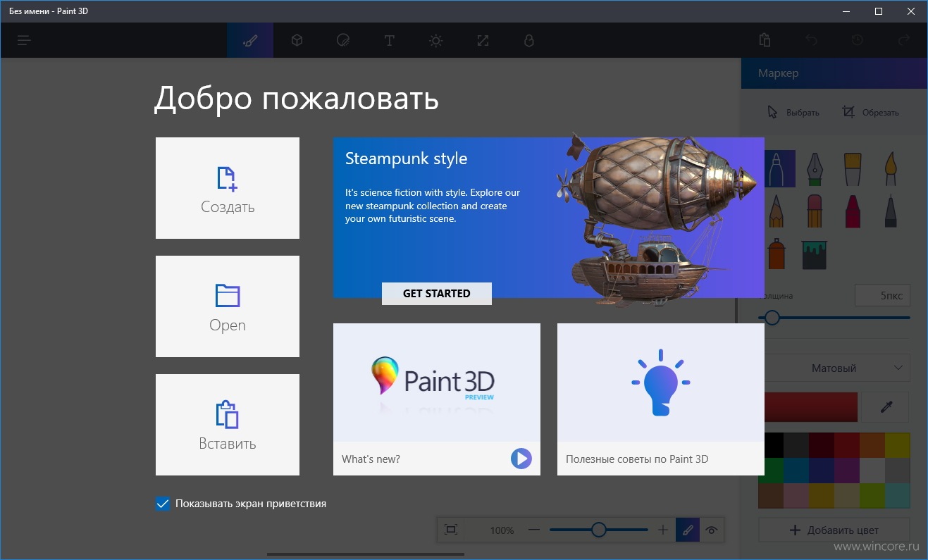Click the Open folder tile
This screenshot has width=928, height=560.
click(228, 306)
